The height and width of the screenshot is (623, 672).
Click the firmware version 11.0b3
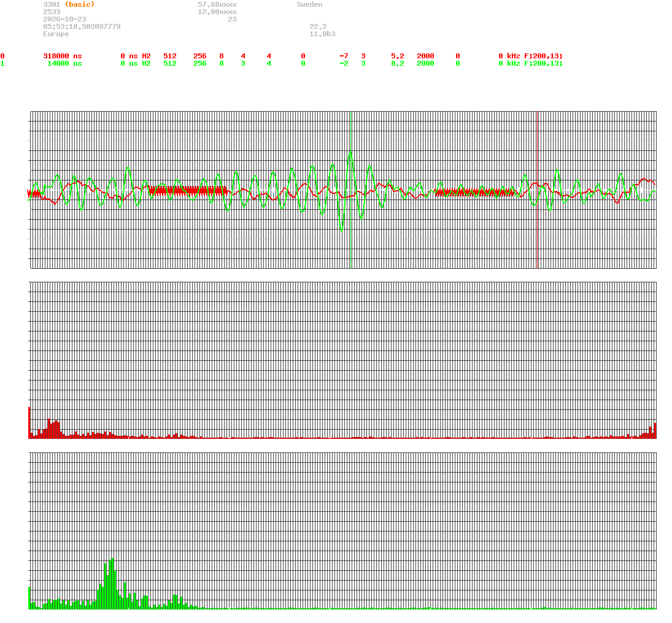pos(322,34)
